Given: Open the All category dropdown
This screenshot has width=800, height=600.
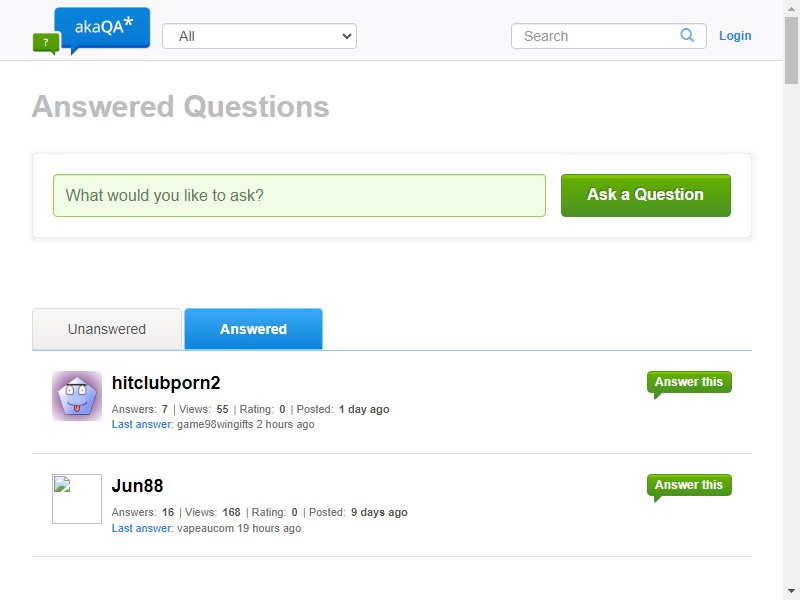Looking at the screenshot, I should tap(259, 36).
